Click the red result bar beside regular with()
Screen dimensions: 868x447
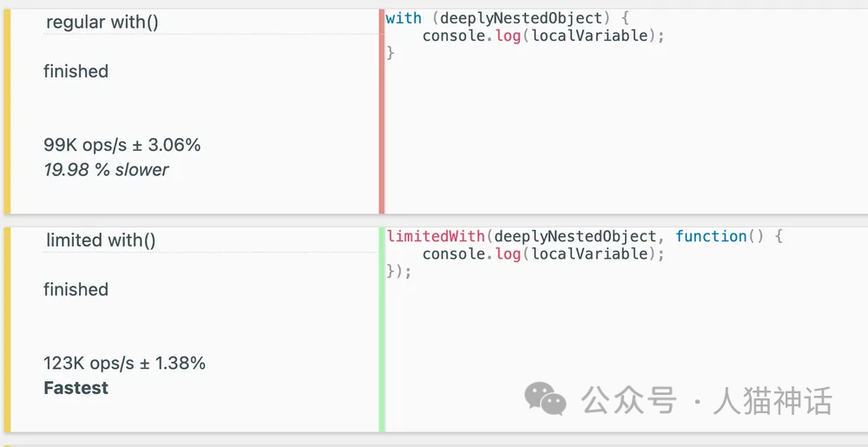(x=381, y=111)
